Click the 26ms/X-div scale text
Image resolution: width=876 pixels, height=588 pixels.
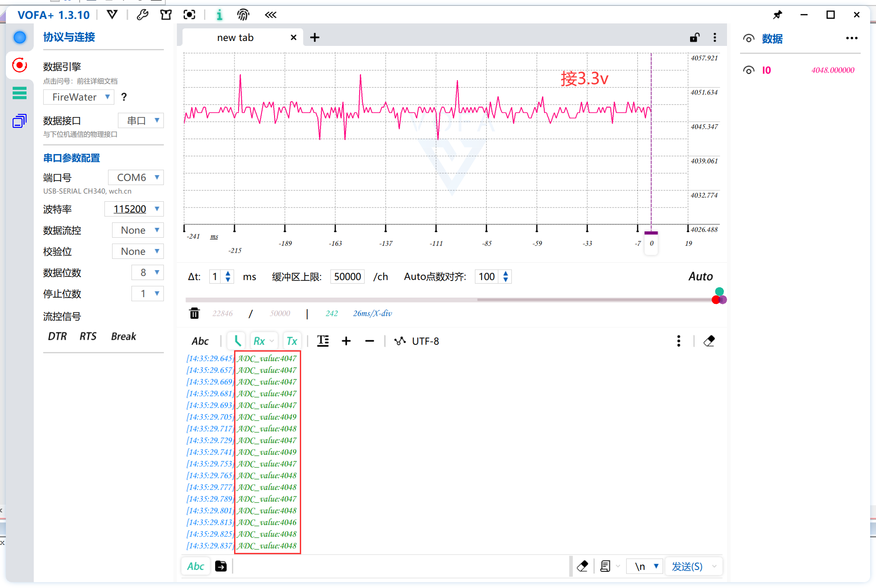[372, 313]
